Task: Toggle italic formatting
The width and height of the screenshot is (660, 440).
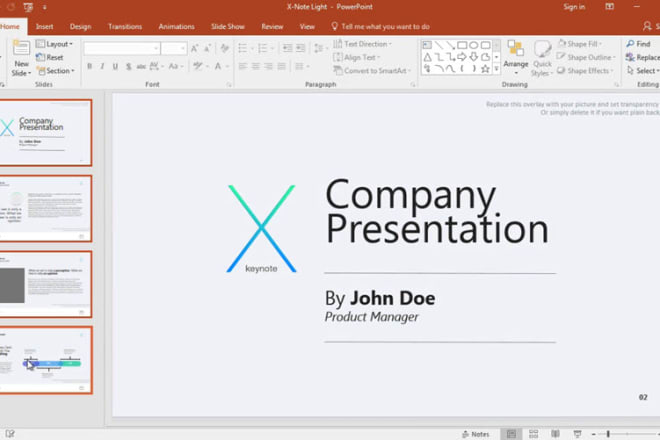Action: tap(102, 67)
